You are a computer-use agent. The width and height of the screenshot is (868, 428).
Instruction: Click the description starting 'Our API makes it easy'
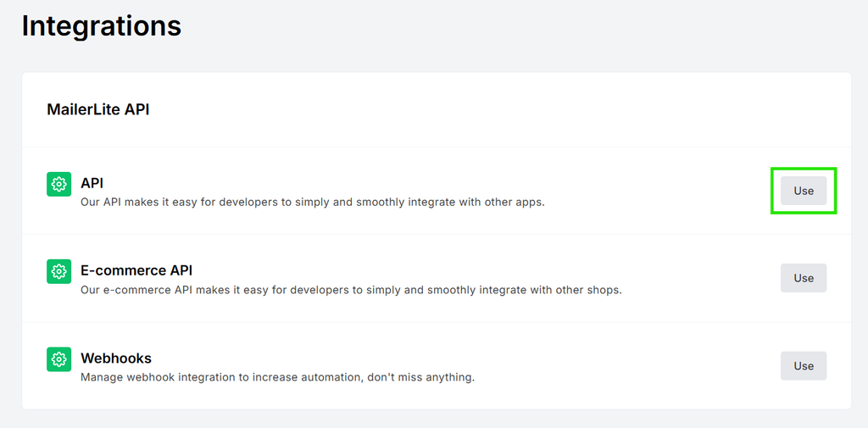point(313,202)
